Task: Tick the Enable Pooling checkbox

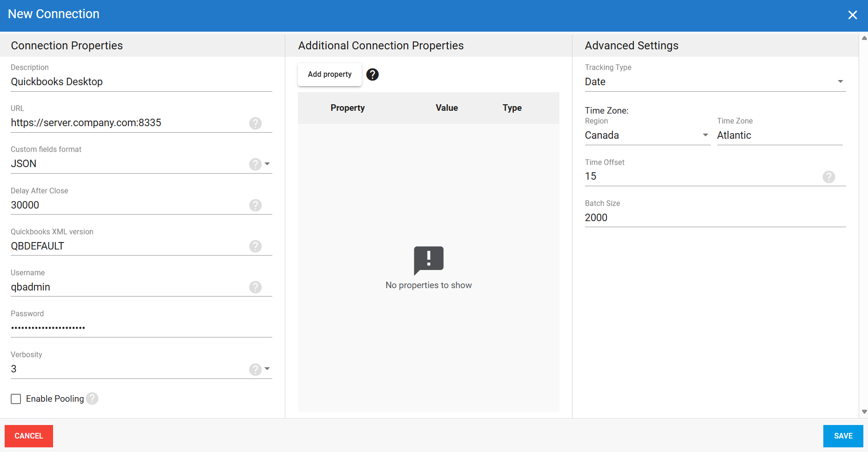Action: tap(16, 399)
